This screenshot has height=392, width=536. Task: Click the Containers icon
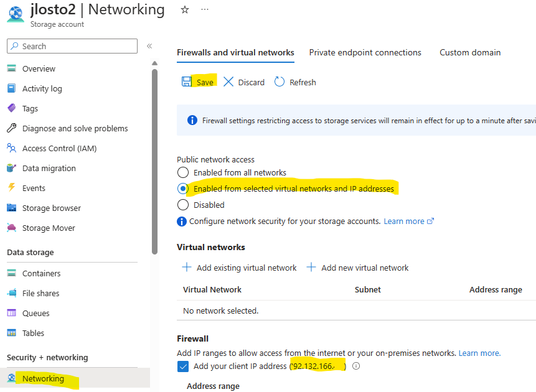click(12, 273)
